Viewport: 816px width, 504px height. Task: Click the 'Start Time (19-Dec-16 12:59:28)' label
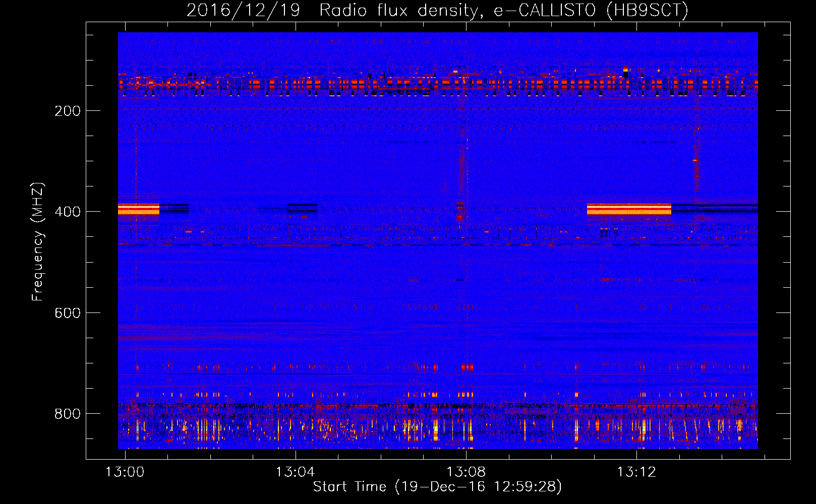tap(437, 487)
